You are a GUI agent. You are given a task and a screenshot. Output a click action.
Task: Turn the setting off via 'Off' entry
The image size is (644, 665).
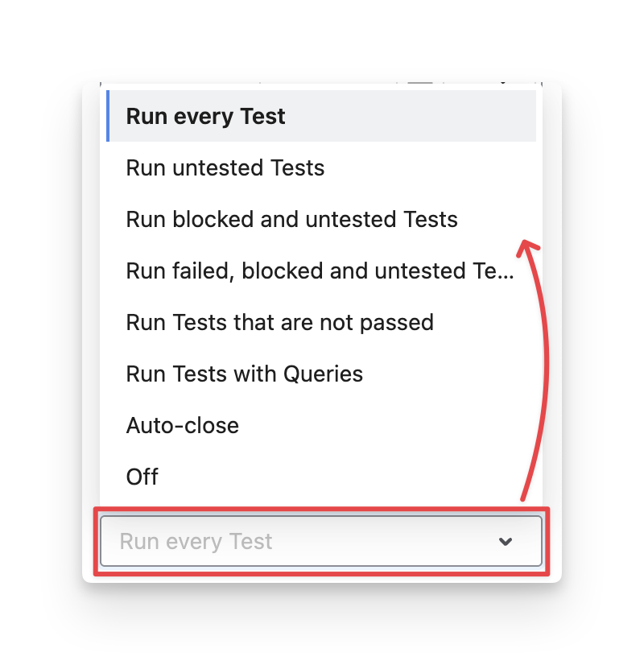coord(142,477)
